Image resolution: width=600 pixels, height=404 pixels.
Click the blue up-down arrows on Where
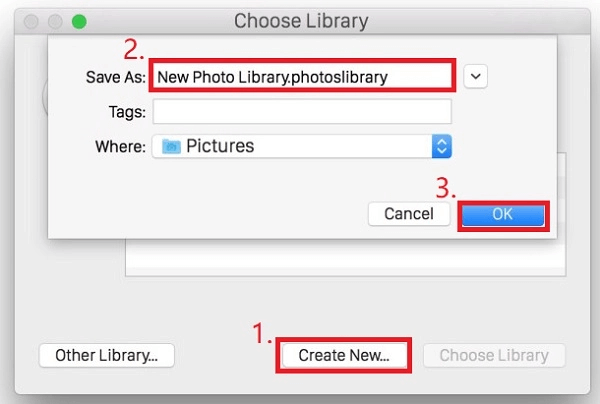(x=442, y=146)
